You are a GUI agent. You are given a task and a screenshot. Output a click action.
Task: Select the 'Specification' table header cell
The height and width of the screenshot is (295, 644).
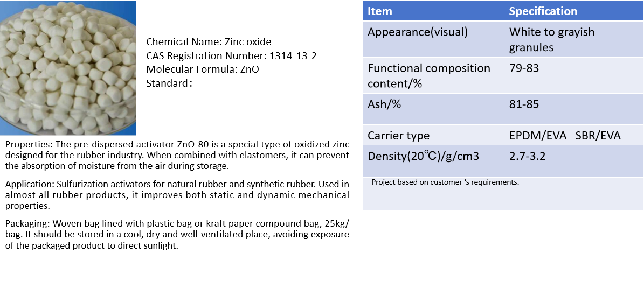[x=543, y=11]
